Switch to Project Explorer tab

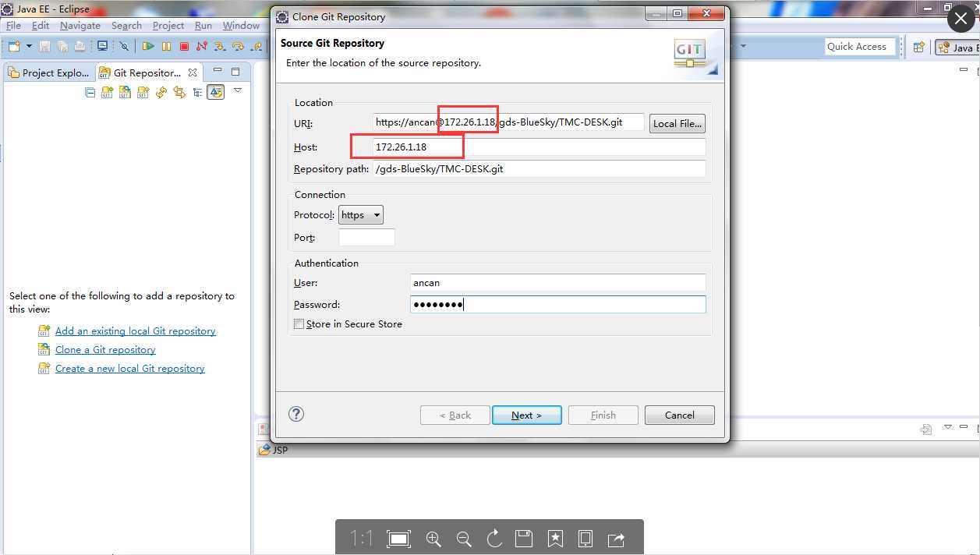point(49,72)
